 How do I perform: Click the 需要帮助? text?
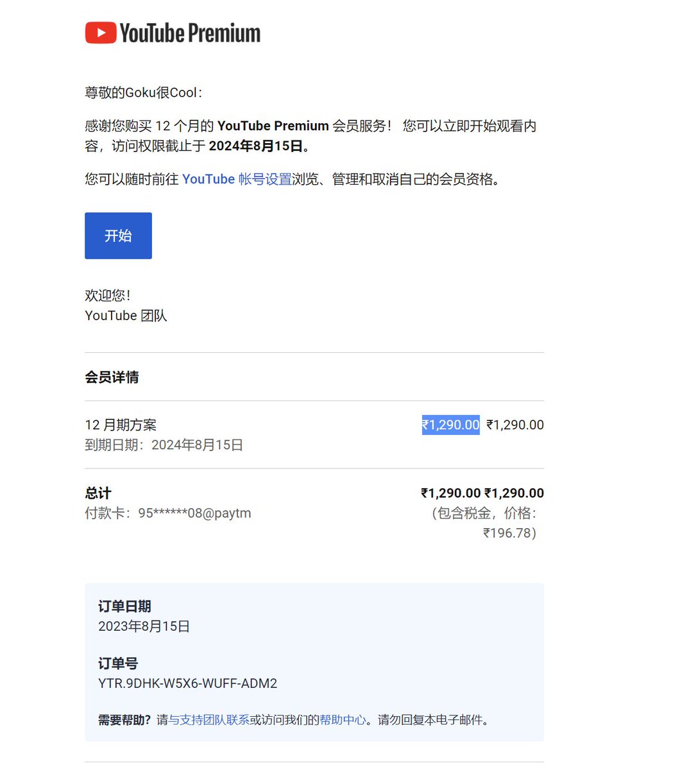(124, 720)
